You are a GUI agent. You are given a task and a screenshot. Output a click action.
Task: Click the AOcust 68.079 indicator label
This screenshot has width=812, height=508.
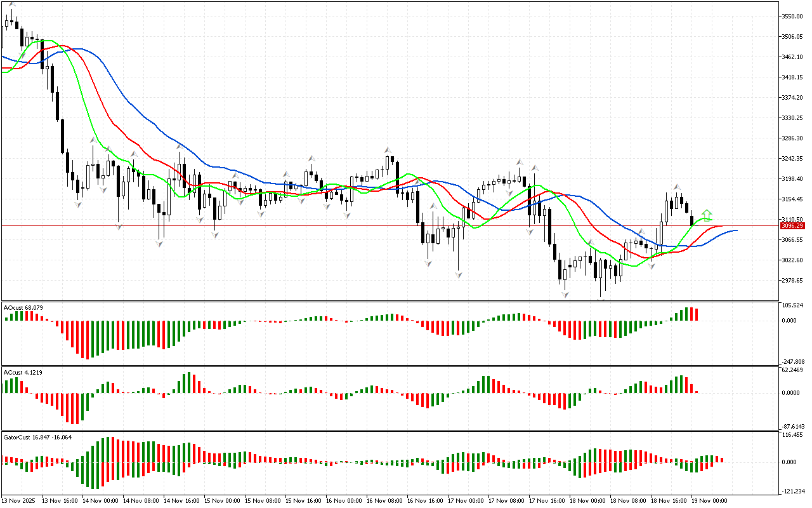tap(23, 308)
